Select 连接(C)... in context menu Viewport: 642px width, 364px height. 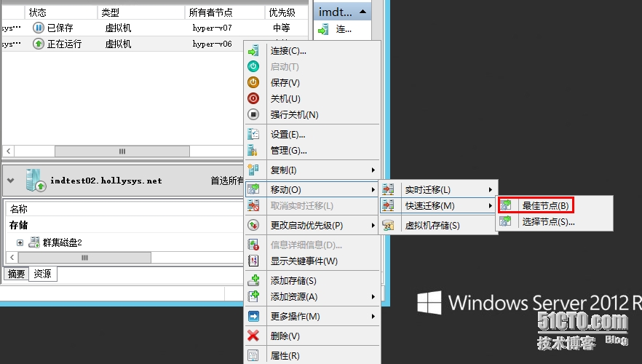[x=288, y=51]
